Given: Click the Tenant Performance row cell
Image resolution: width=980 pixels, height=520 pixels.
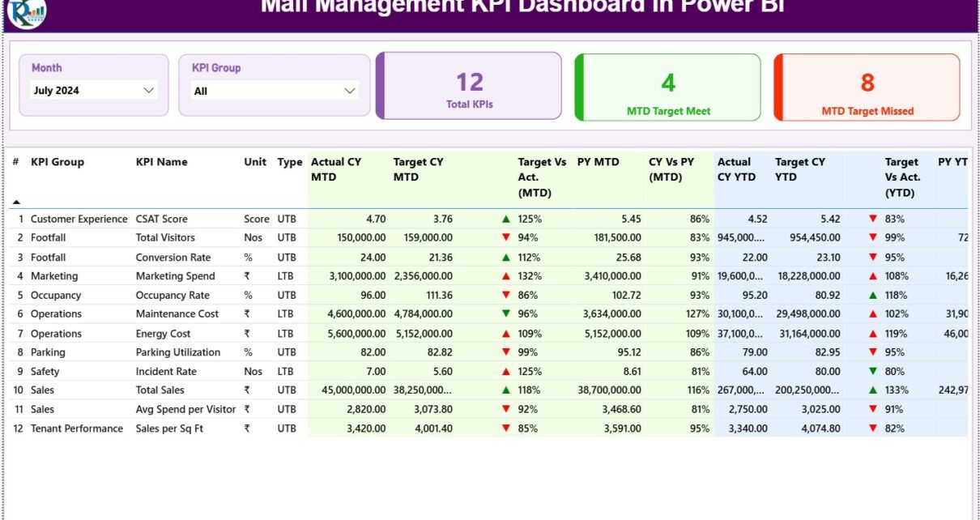Looking at the screenshot, I should [x=77, y=428].
